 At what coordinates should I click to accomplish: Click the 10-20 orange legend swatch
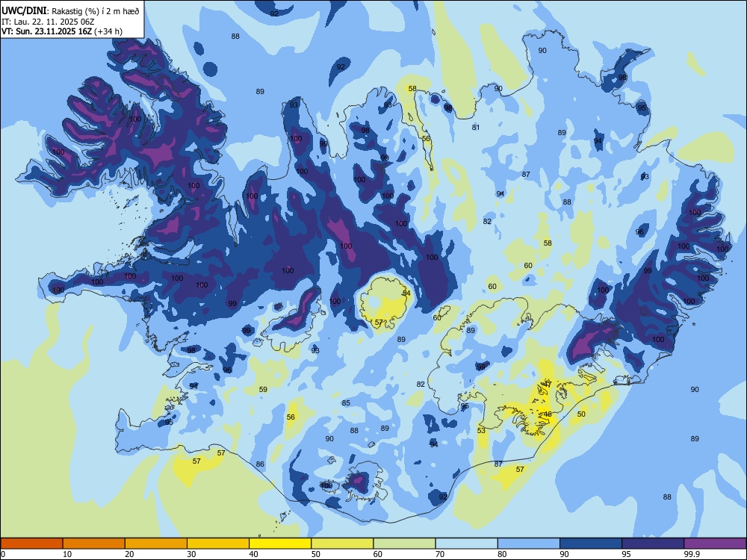click(94, 544)
